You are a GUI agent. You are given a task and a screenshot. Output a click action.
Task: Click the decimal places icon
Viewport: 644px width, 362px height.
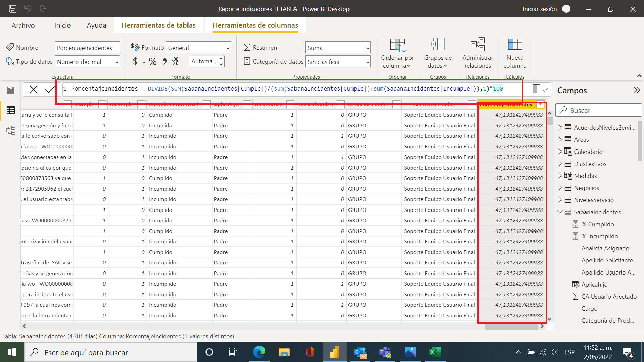[175, 61]
